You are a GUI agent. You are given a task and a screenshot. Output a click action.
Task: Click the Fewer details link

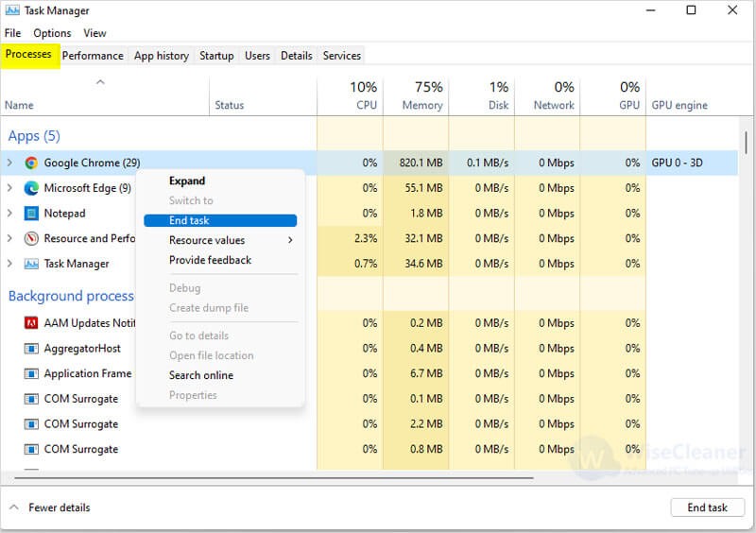click(60, 507)
